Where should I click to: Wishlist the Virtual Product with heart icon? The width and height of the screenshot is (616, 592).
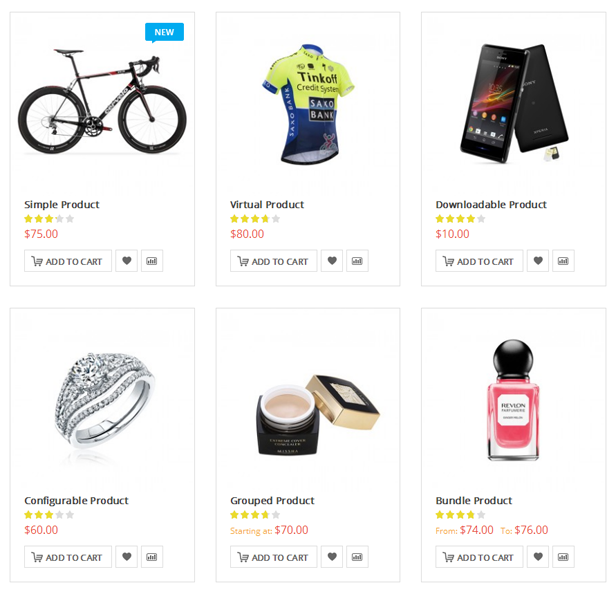[x=332, y=261]
